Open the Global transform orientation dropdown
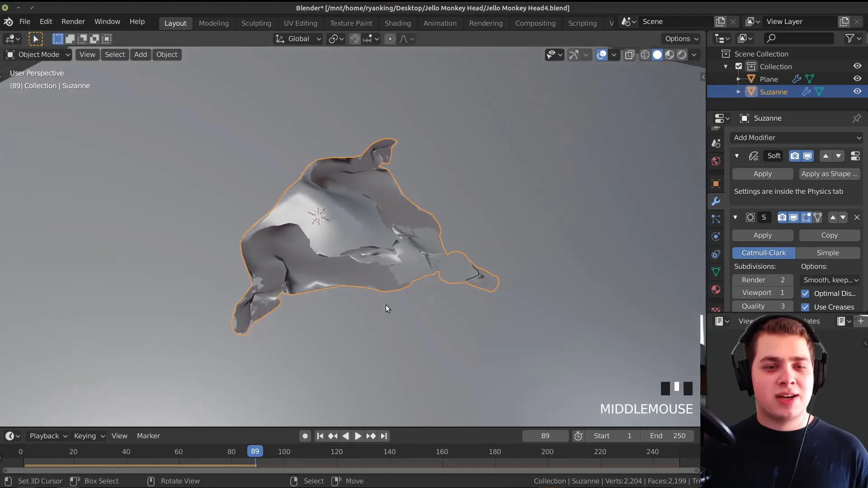Screen dimensions: 868x488 click(x=298, y=39)
